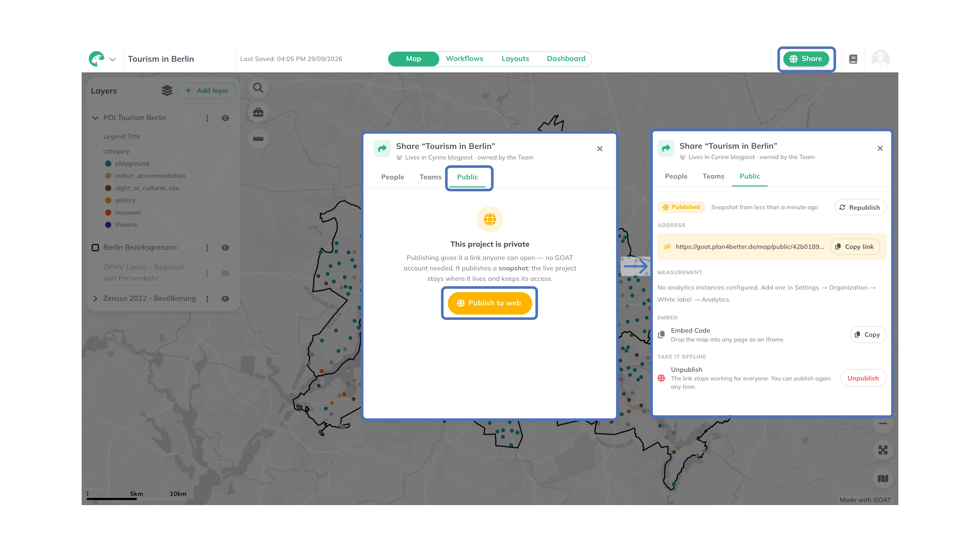Image resolution: width=980 pixels, height=551 pixels.
Task: Collapse the POI Tourism Berlin layer
Action: click(95, 118)
